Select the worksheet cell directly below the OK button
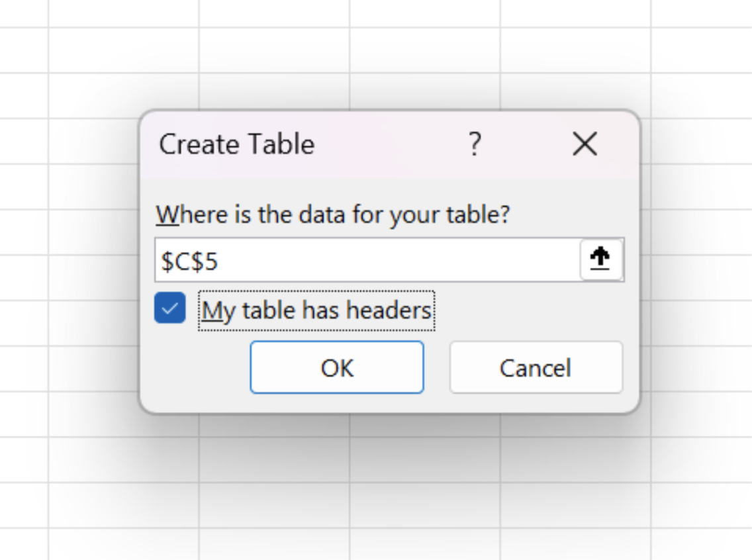The width and height of the screenshot is (752, 560). [274, 459]
